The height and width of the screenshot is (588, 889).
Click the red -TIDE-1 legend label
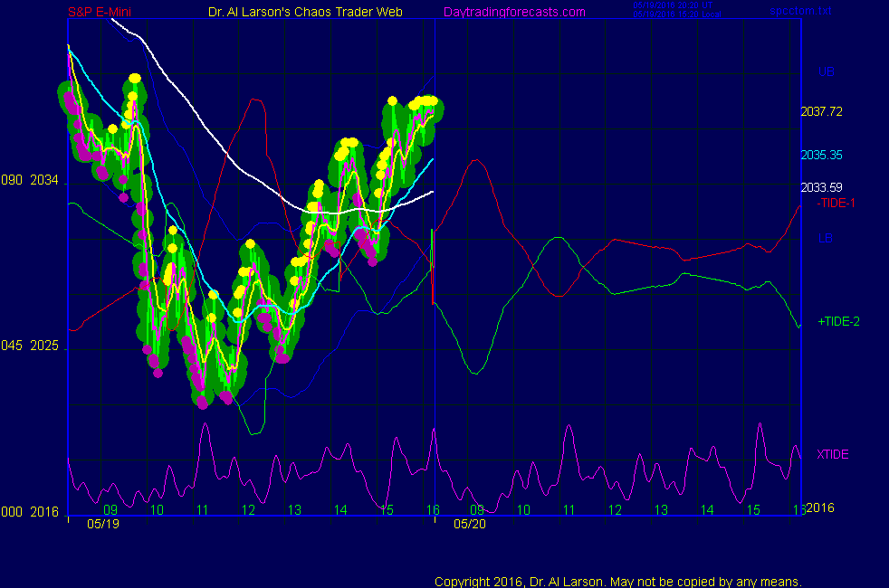[836, 203]
